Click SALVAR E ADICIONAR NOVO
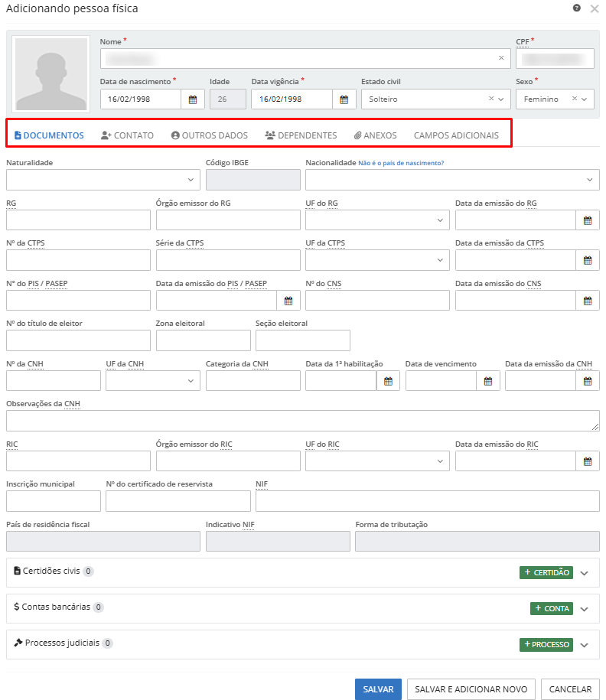606x700 pixels. click(x=471, y=689)
